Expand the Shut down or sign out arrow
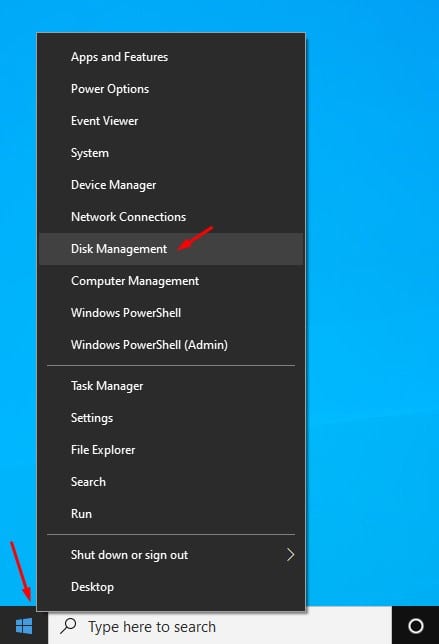The width and height of the screenshot is (439, 644). tap(290, 555)
